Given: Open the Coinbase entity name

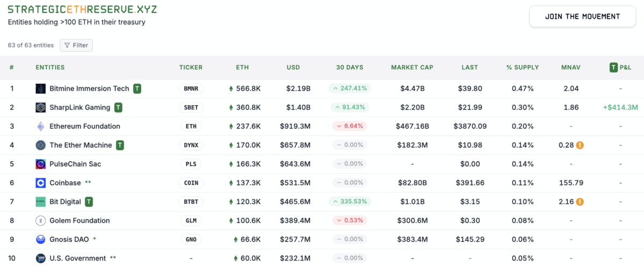Looking at the screenshot, I should [x=65, y=183].
